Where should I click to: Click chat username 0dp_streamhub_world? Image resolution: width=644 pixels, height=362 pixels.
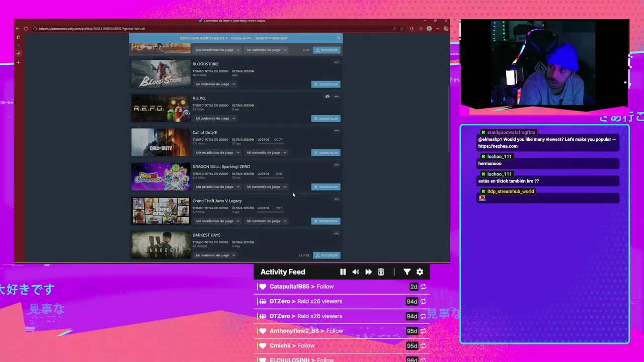[511, 192]
